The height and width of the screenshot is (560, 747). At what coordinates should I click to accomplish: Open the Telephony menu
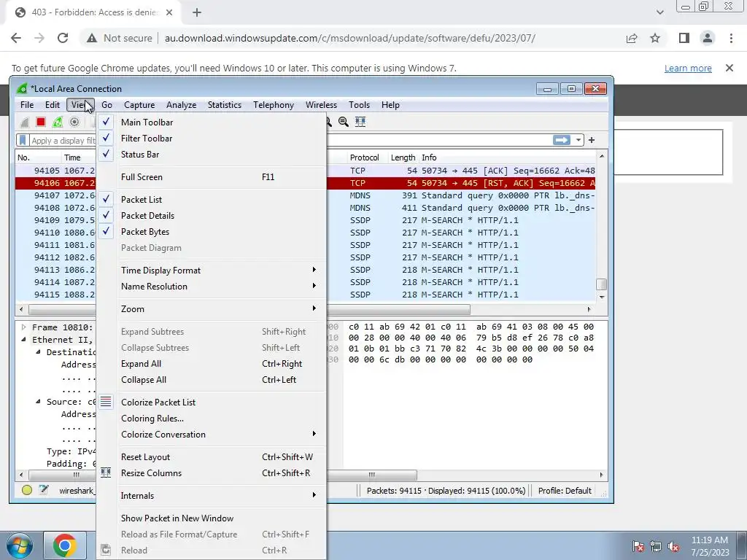pos(274,105)
